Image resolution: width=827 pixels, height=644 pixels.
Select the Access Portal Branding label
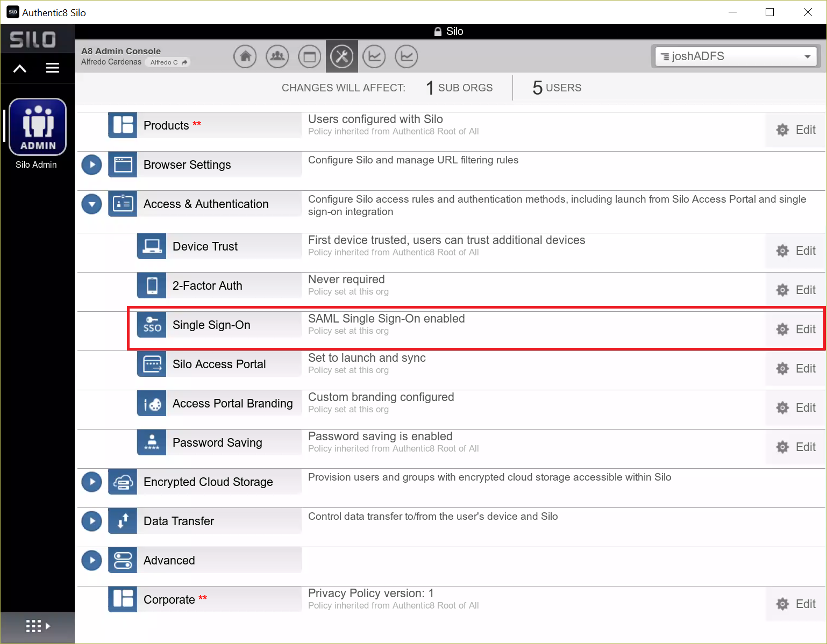[232, 404]
